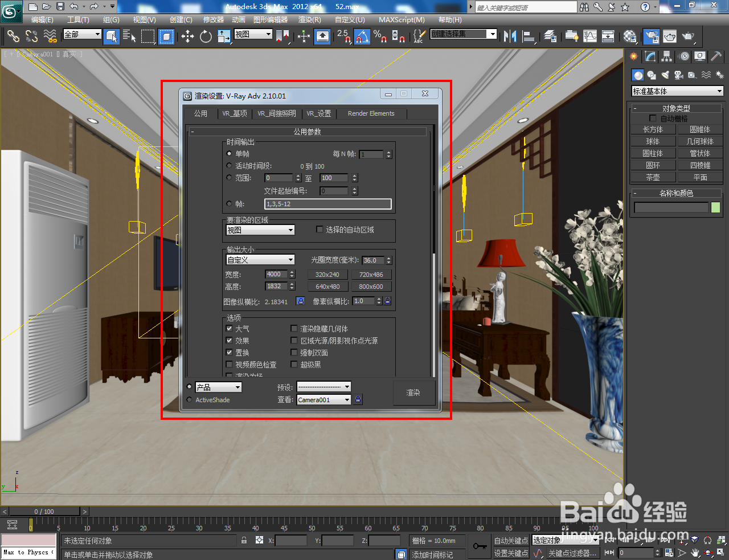
Task: Check the 自动栅格 checkbox
Action: tap(653, 118)
